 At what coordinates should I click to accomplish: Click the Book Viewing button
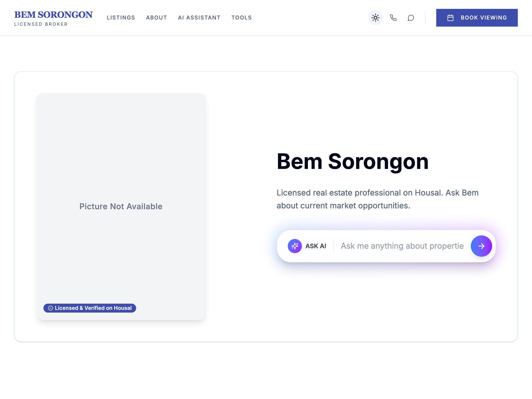[477, 17]
